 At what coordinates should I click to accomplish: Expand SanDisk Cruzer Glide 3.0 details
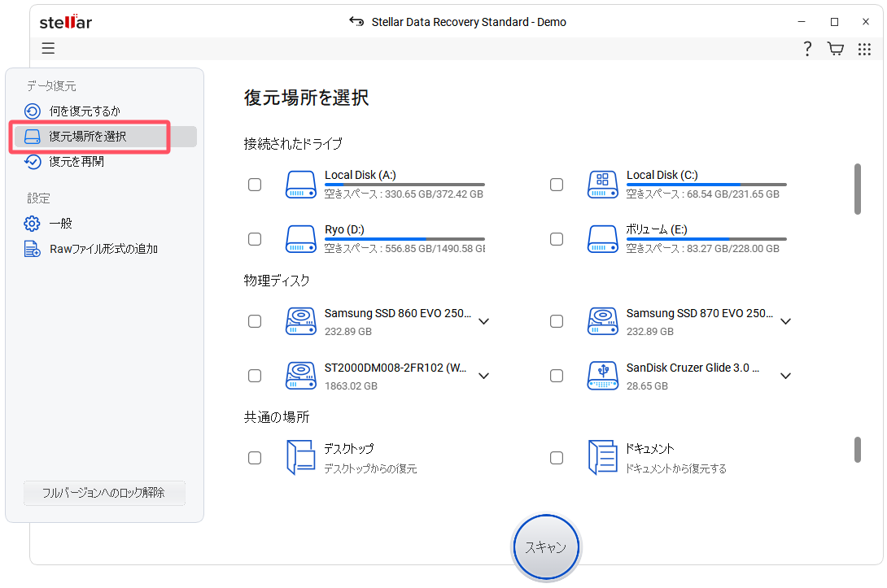(x=785, y=376)
